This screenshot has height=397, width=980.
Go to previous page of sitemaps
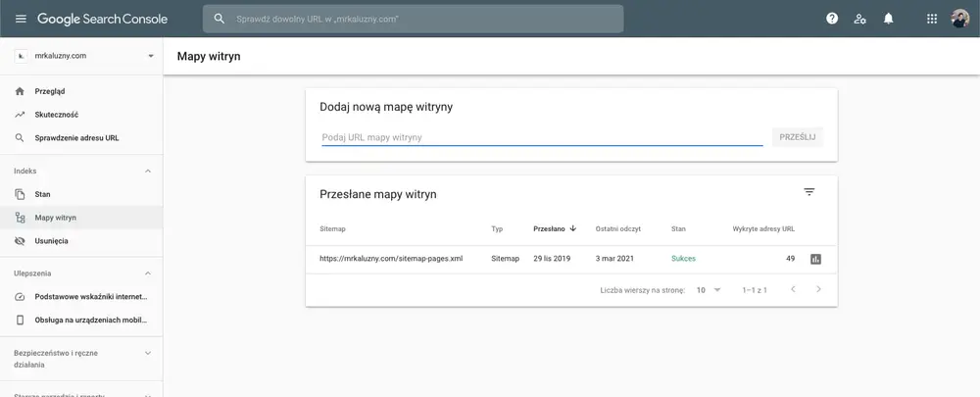793,289
